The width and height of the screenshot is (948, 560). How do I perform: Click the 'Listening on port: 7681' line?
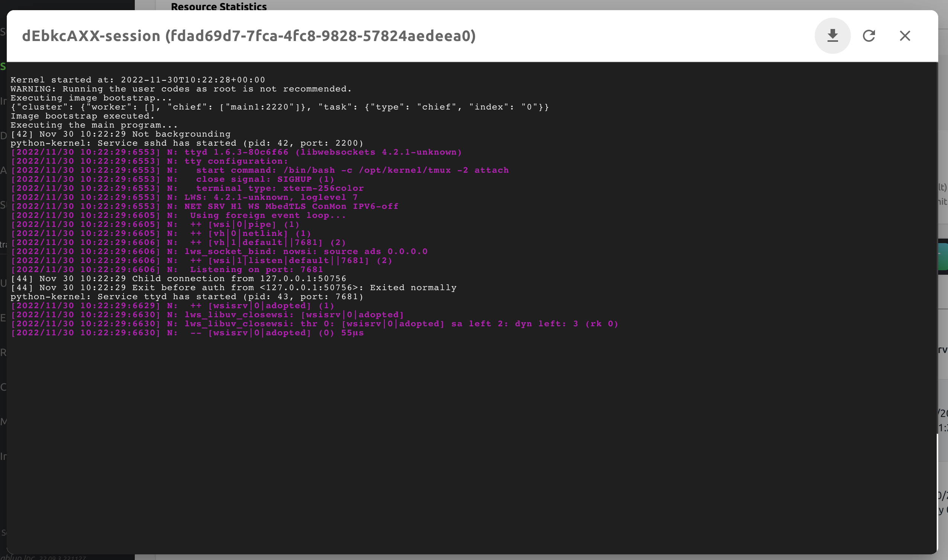click(x=167, y=270)
